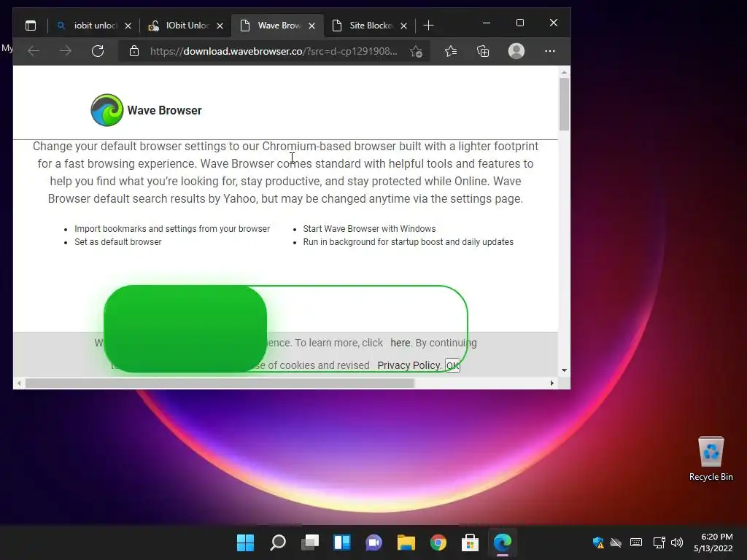Go forward to next page
The height and width of the screenshot is (560, 747).
click(x=66, y=51)
